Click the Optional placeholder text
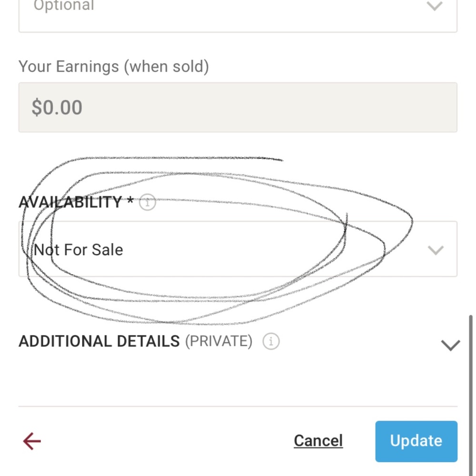The height and width of the screenshot is (476, 476). click(64, 6)
